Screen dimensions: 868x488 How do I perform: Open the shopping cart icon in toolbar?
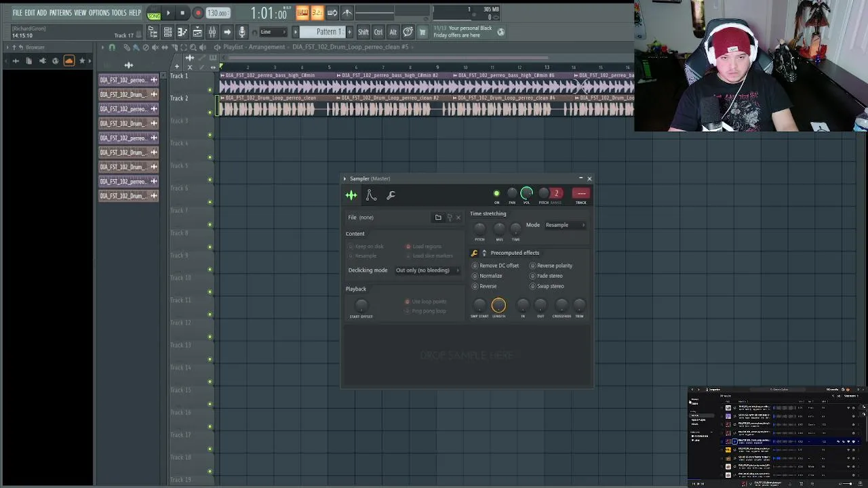click(422, 32)
